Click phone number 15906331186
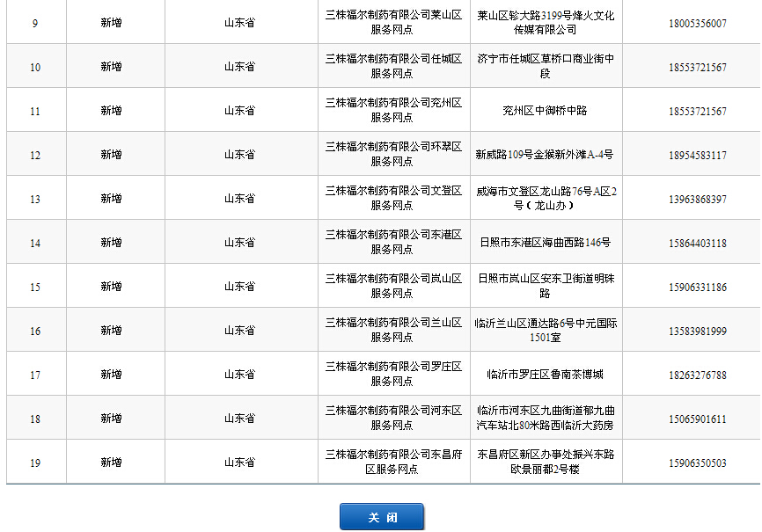 tap(698, 288)
